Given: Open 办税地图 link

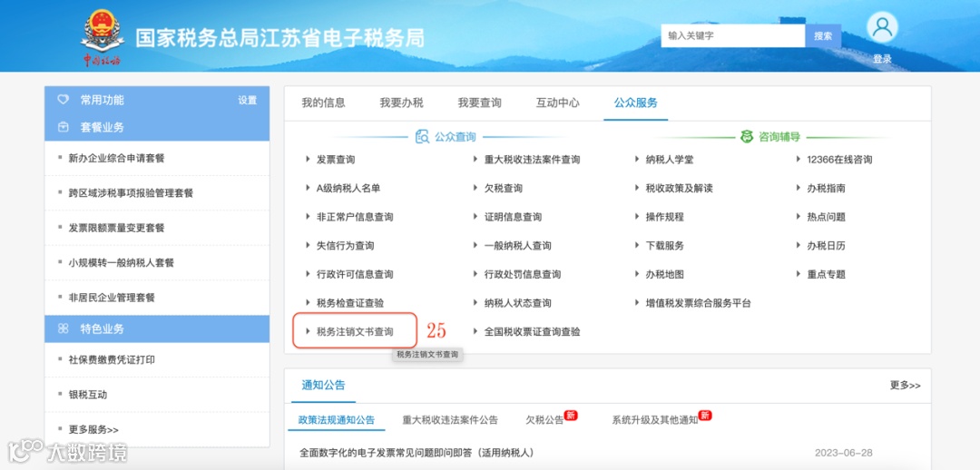Looking at the screenshot, I should (664, 274).
